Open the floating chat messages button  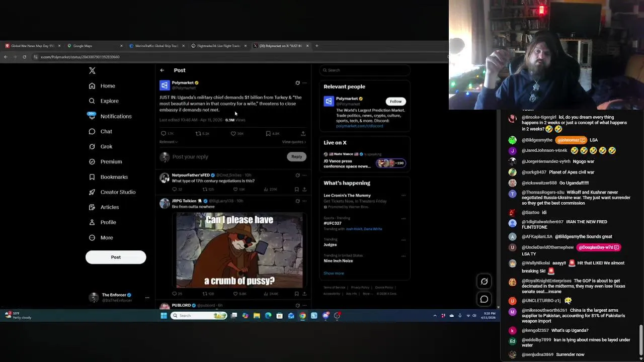click(x=484, y=299)
